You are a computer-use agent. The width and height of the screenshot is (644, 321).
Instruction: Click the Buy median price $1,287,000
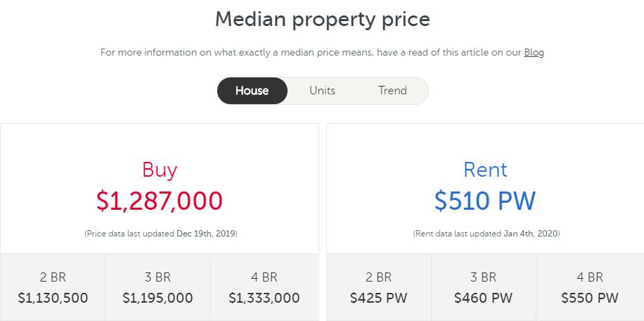(x=160, y=201)
